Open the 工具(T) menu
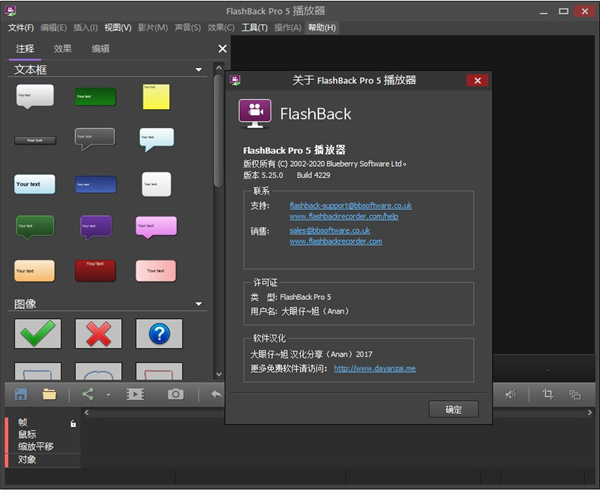The width and height of the screenshot is (600, 490). tap(255, 27)
